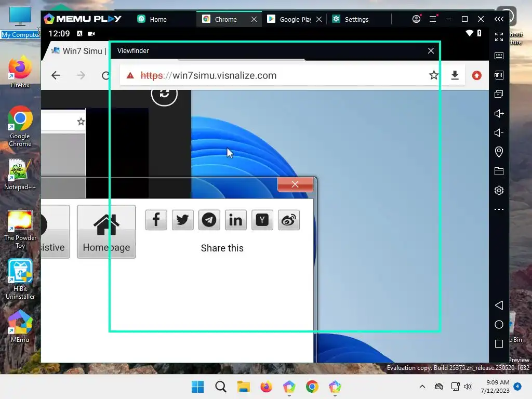Switch to the MEmu Settings tab
Screen dimensions: 532x399
[351, 19]
